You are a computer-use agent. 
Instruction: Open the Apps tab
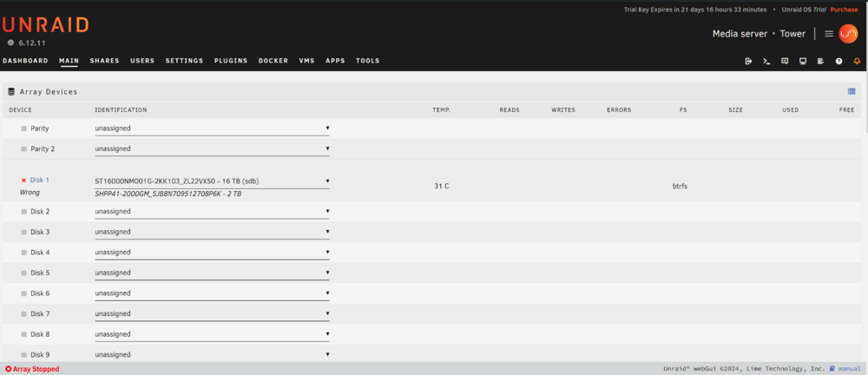[335, 61]
